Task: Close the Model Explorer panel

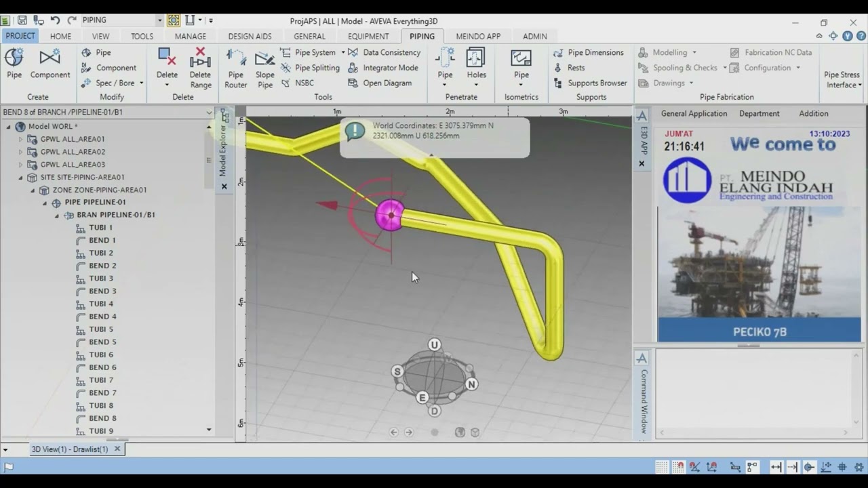Action: [224, 186]
